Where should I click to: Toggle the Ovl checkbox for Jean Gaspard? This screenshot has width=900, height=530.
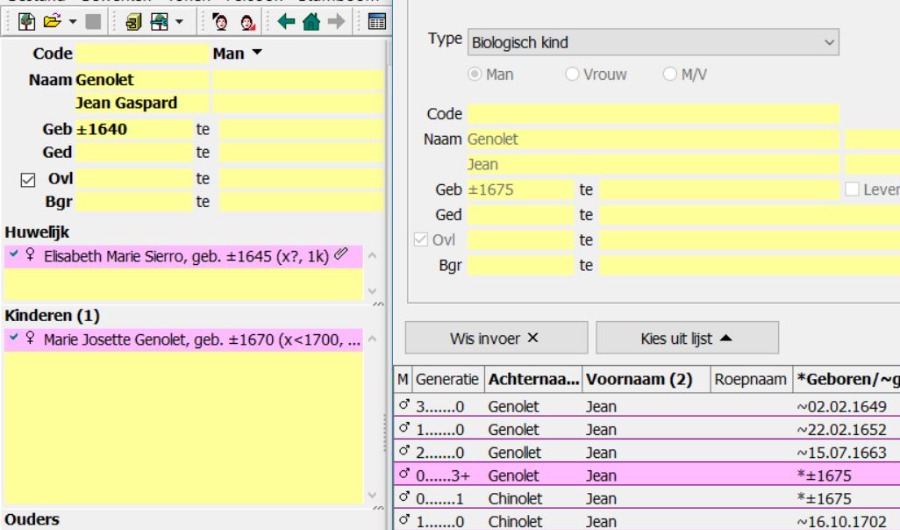point(28,180)
